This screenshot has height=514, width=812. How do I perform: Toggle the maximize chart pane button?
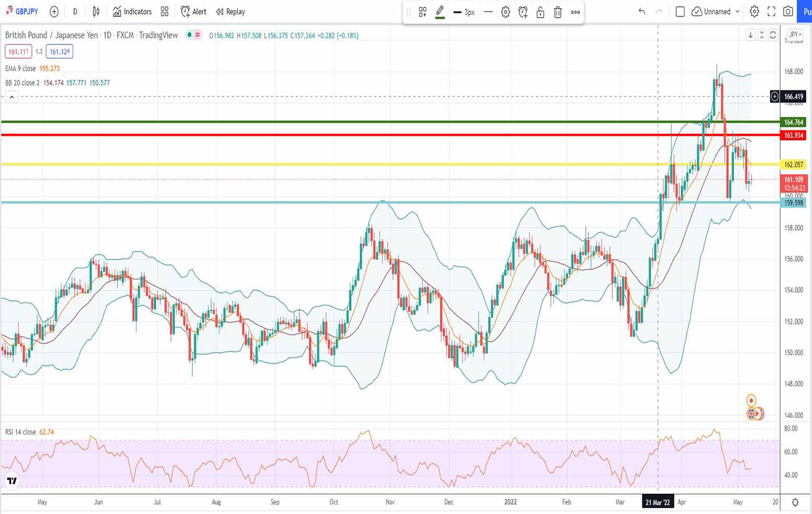click(x=773, y=35)
